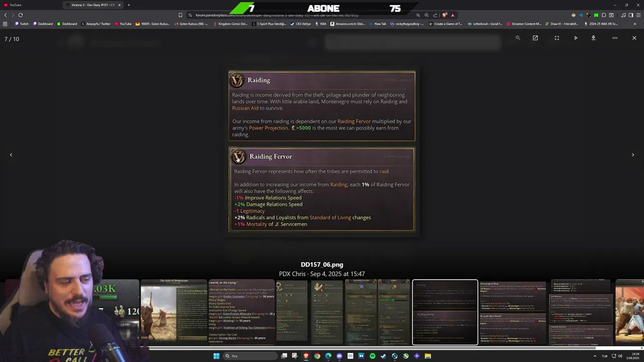
Task: Go to the previous image
Action: [x=11, y=155]
